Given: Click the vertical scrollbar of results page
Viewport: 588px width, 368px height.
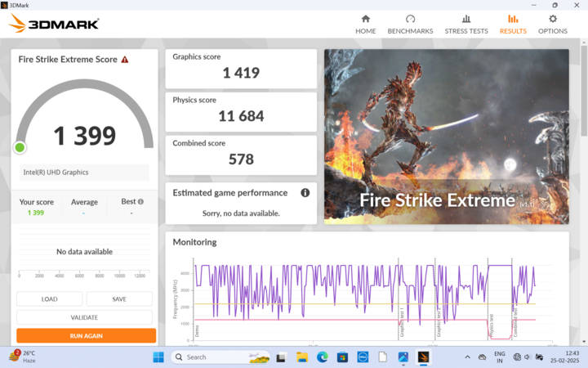Looking at the screenshot, I should pyautogui.click(x=584, y=90).
